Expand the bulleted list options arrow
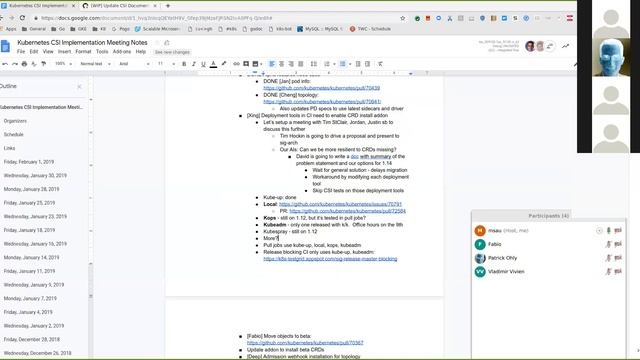The height and width of the screenshot is (360, 640). point(350,64)
